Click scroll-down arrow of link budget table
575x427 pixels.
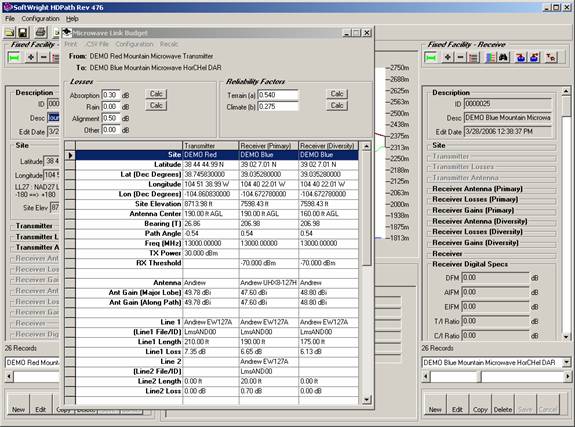point(366,400)
